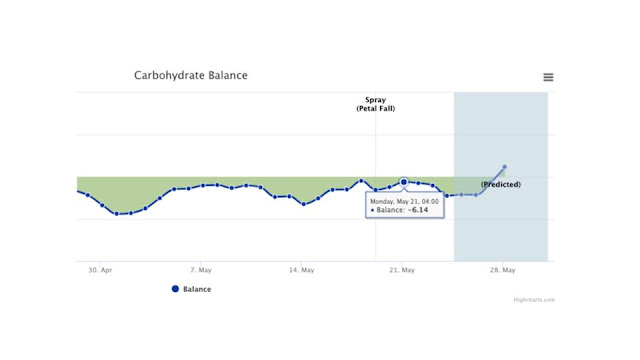This screenshot has width=640, height=360.
Task: Click the 7. May axis label
Action: point(201,270)
